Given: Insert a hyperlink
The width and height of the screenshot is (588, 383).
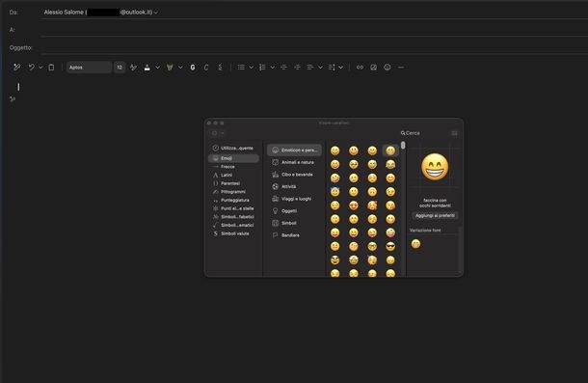Looking at the screenshot, I should tap(360, 68).
